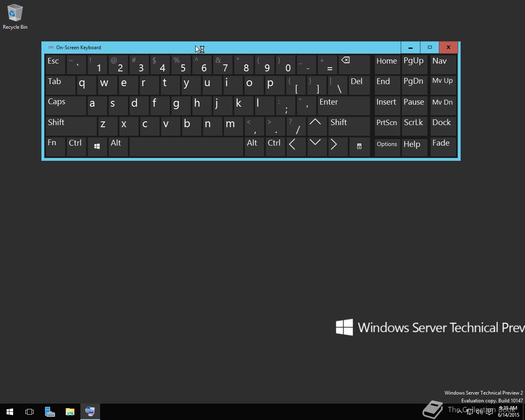Click the m key

pos(233,126)
